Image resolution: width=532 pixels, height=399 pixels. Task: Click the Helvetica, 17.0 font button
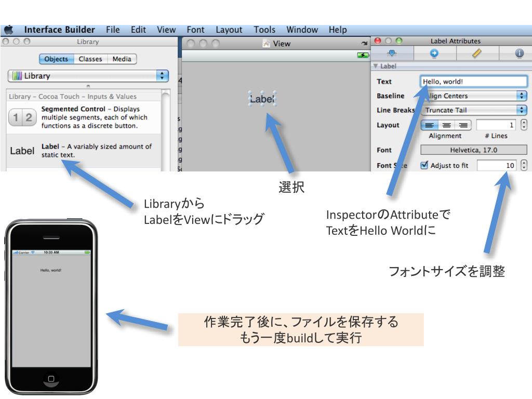[x=474, y=150]
